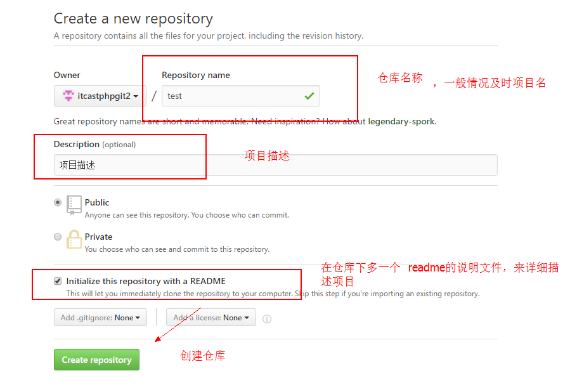The width and height of the screenshot is (570, 392).
Task: Click the Public repository book icon
Action: pos(74,206)
